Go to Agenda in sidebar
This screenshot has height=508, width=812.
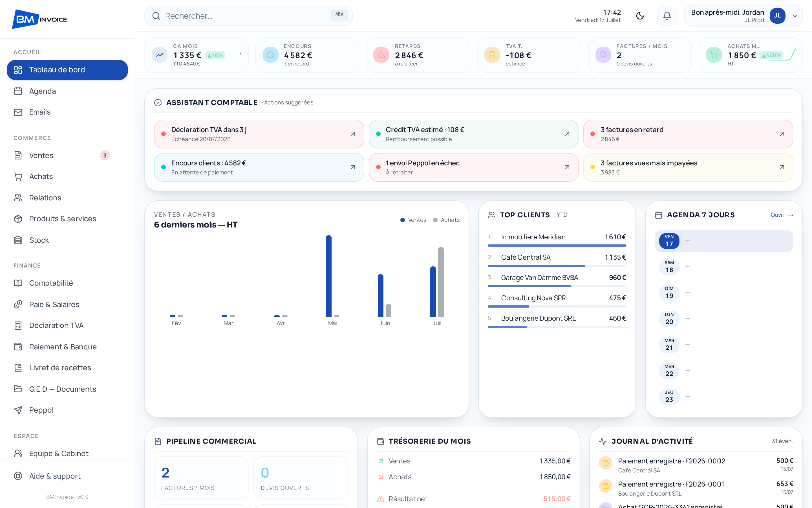67,91
